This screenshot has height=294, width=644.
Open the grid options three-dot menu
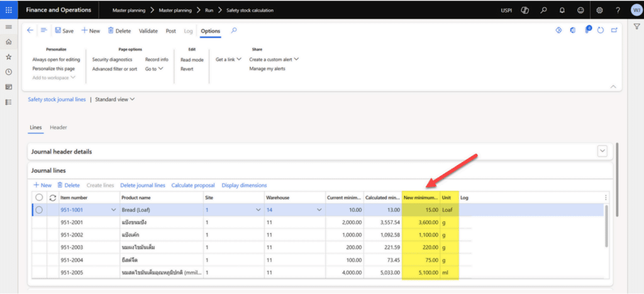point(606,198)
